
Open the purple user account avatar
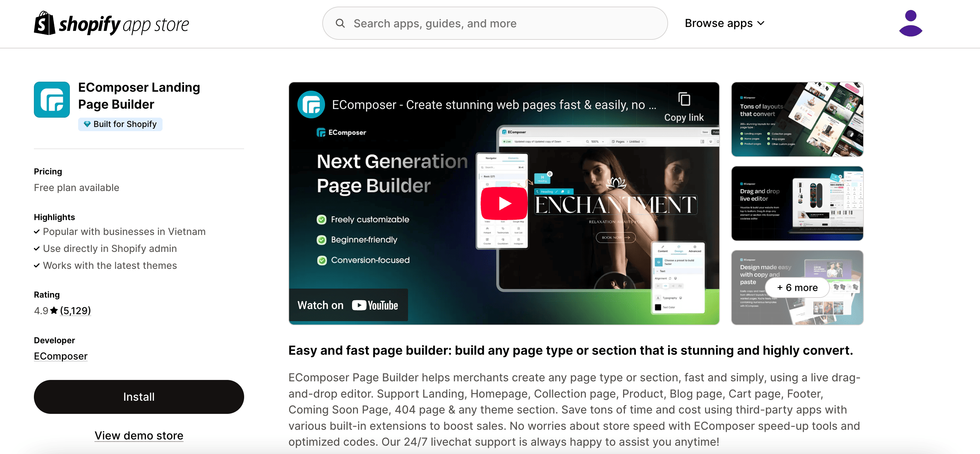tap(910, 23)
